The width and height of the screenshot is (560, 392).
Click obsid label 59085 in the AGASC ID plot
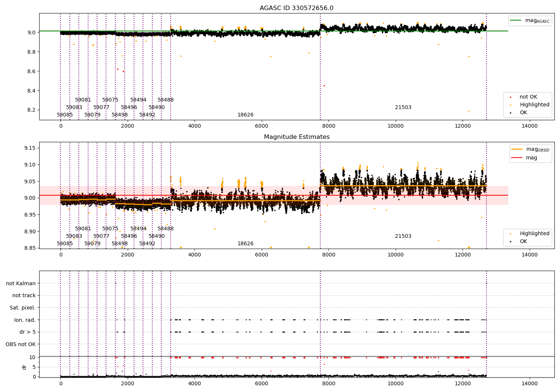pyautogui.click(x=65, y=115)
